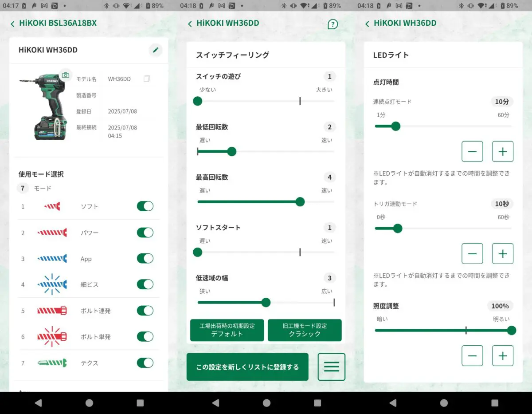Go back from HiKOKI WH36DD settings

click(189, 23)
